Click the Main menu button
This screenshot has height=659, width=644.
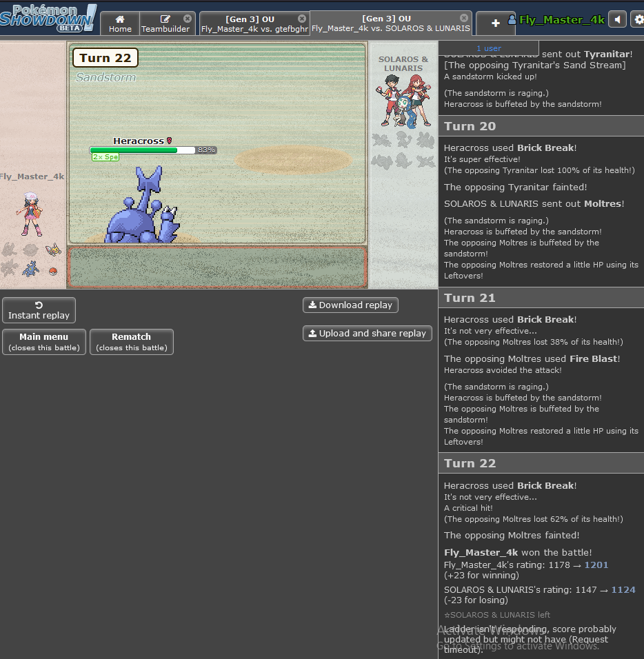pos(44,342)
